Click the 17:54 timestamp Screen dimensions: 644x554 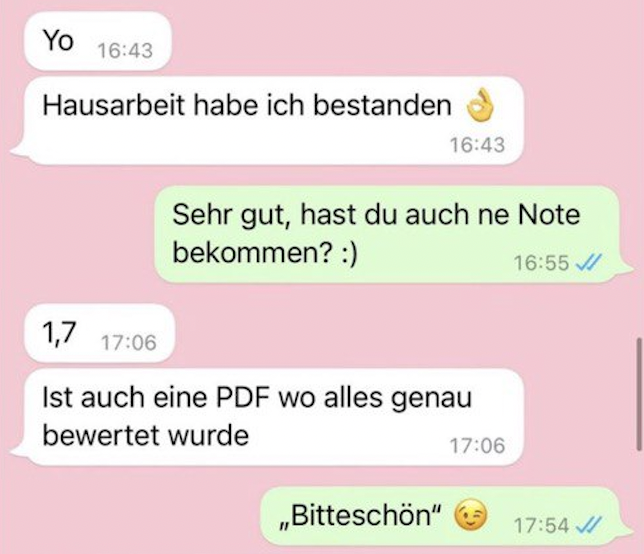pyautogui.click(x=541, y=525)
